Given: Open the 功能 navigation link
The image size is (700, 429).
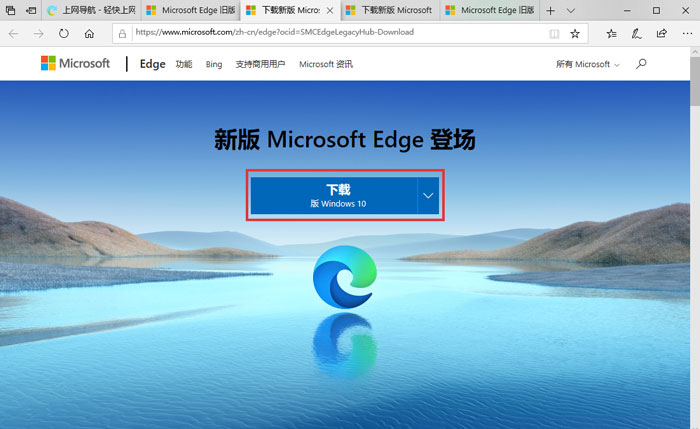Looking at the screenshot, I should [184, 64].
